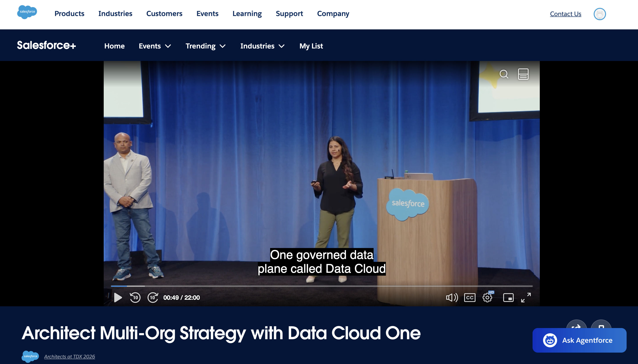Seek on the video progress bar

point(322,286)
